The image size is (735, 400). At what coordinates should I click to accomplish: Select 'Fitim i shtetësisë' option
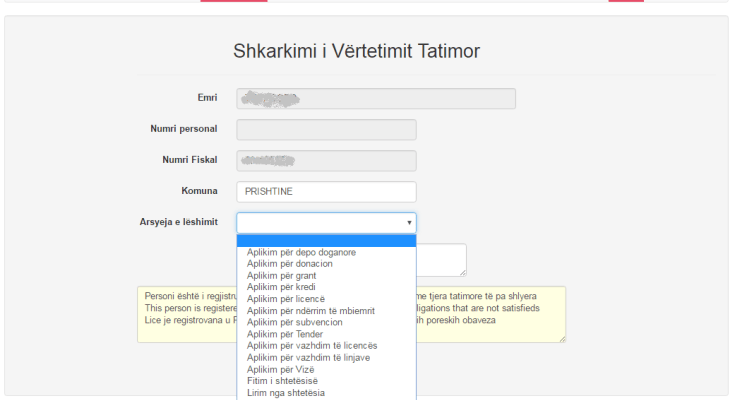pyautogui.click(x=326, y=381)
